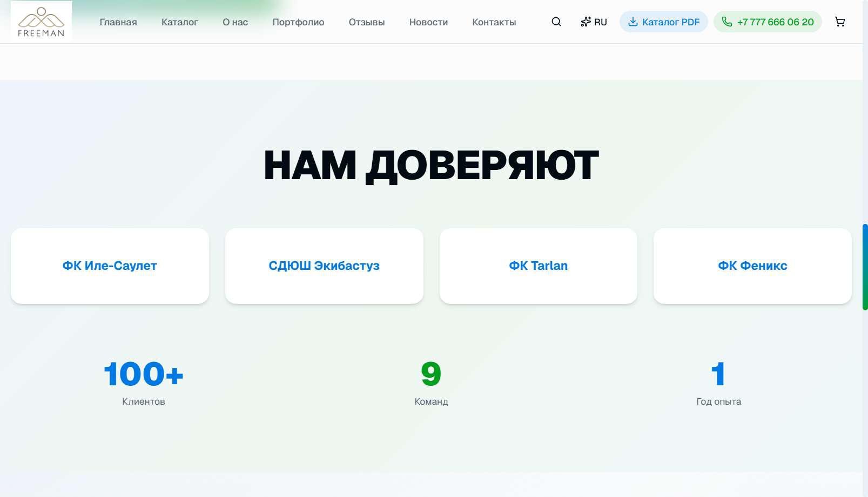Open the ФК Tarlan card
Image resolution: width=868 pixels, height=497 pixels.
coord(539,265)
